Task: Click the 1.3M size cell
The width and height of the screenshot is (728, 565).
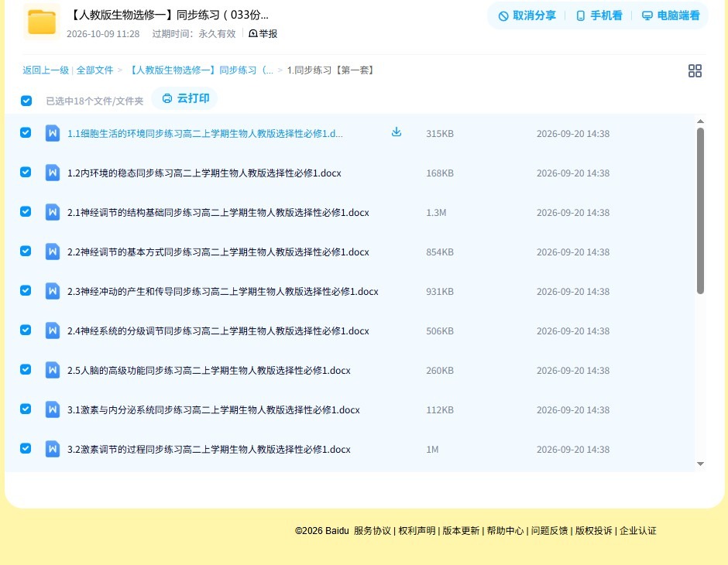Action: [x=436, y=212]
